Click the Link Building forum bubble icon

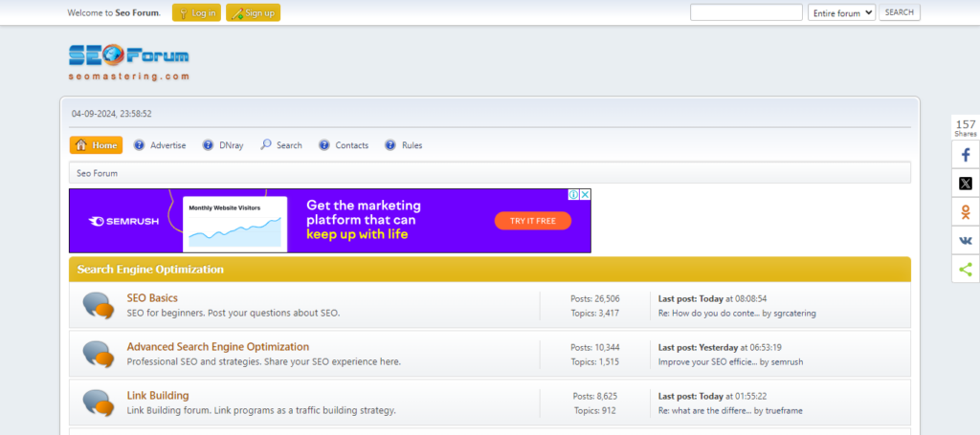pos(98,402)
